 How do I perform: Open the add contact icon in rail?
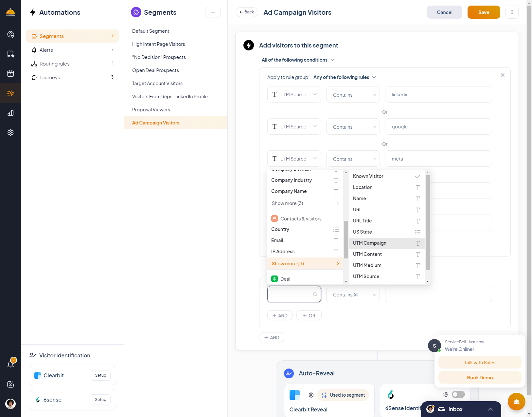[10, 384]
